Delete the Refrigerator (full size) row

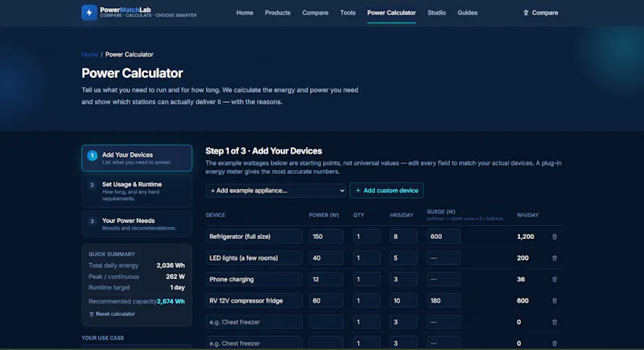pyautogui.click(x=555, y=237)
